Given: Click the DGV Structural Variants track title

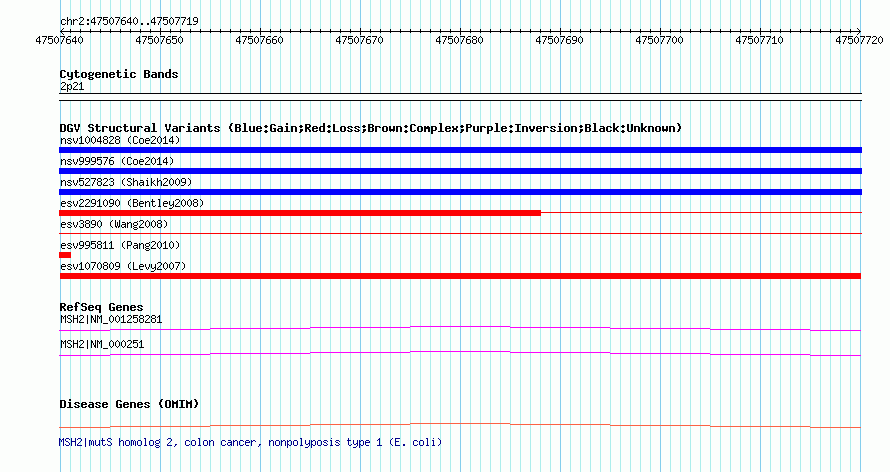Looking at the screenshot, I should (x=370, y=128).
